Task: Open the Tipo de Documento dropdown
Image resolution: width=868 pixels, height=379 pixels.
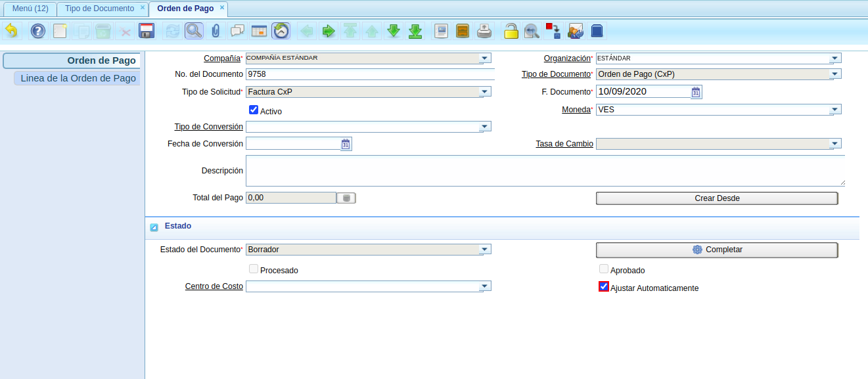Action: pyautogui.click(x=835, y=74)
